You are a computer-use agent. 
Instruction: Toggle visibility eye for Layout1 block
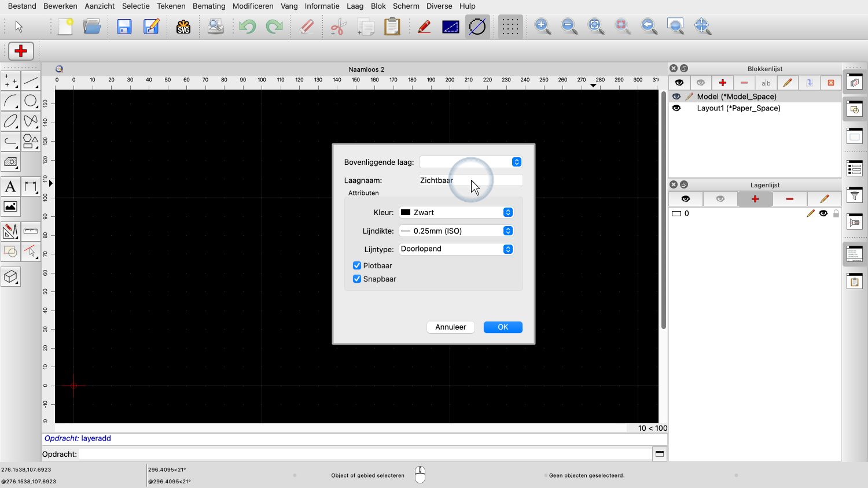(676, 108)
